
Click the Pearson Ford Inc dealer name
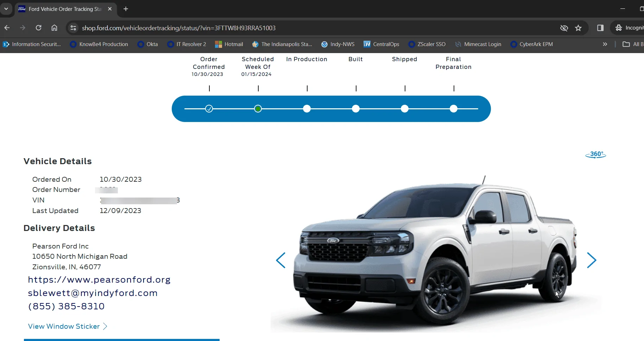(61, 246)
